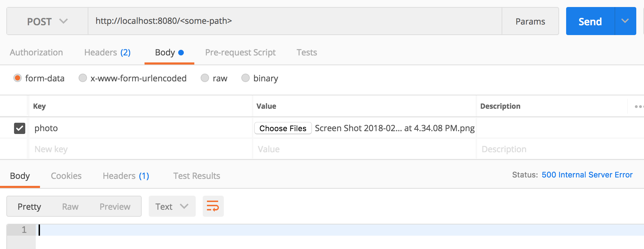Open the Headers (2) request tab
The width and height of the screenshot is (644, 249).
click(107, 52)
